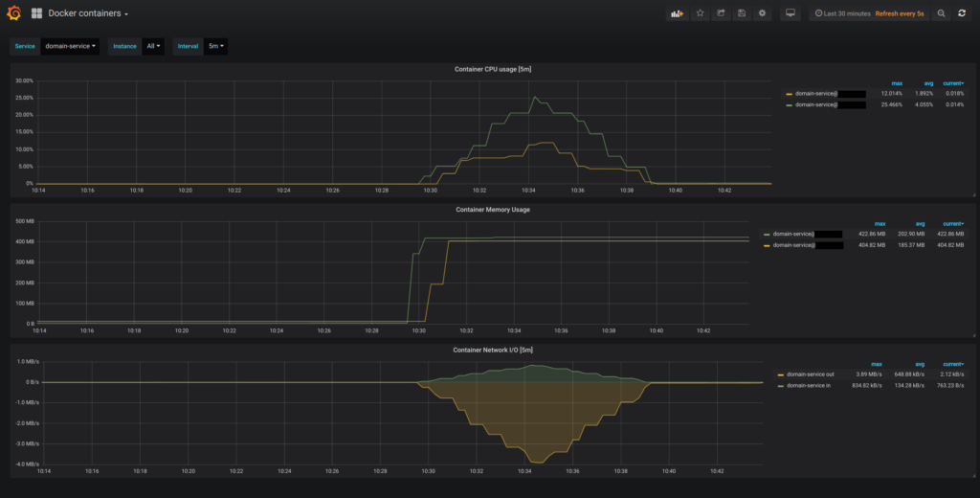Image resolution: width=980 pixels, height=498 pixels.
Task: Click the 763.23 B/s current network value
Action: (x=951, y=385)
